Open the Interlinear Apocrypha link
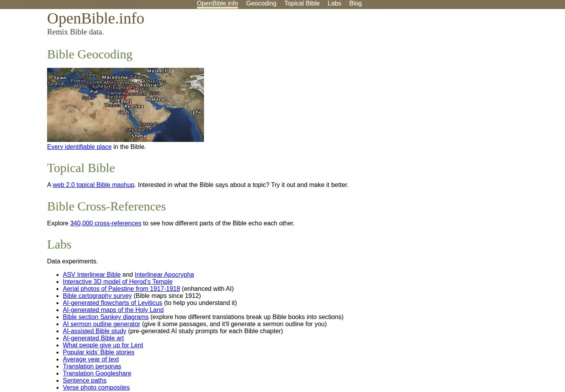565x392 pixels. point(164,274)
